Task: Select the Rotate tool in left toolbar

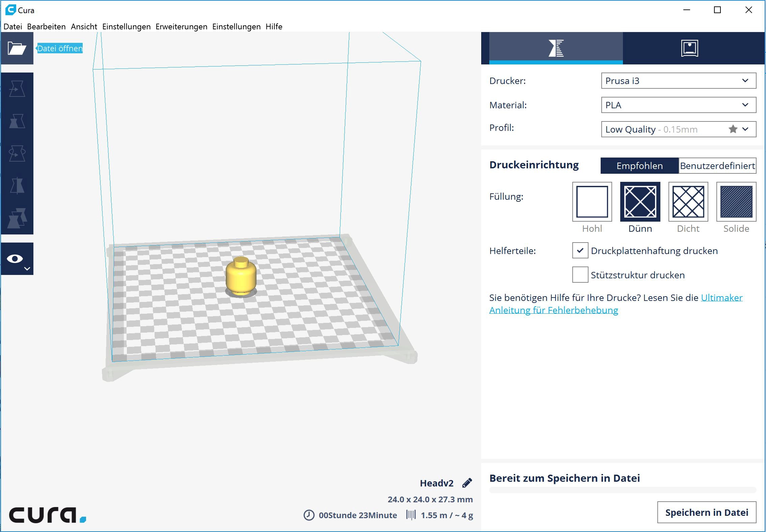Action: [x=17, y=153]
